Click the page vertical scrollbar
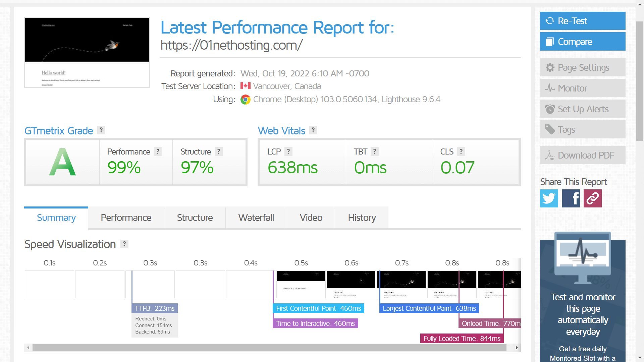644x362 pixels. coord(640,81)
